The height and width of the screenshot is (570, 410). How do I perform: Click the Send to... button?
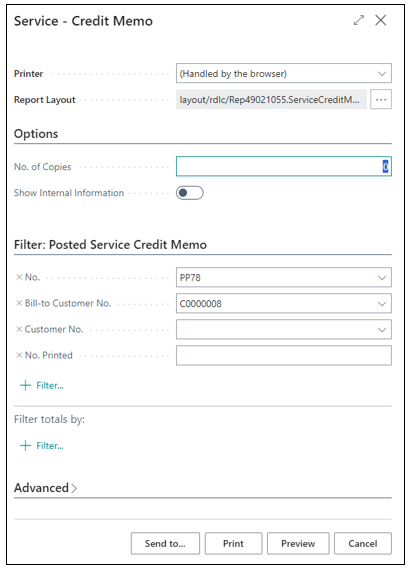click(x=165, y=543)
